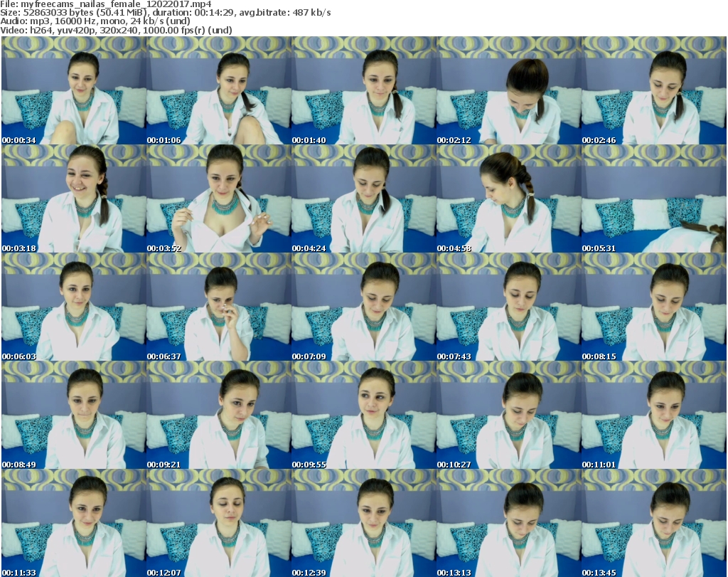Select the thumbnail stamped 00:03:18

74,198
